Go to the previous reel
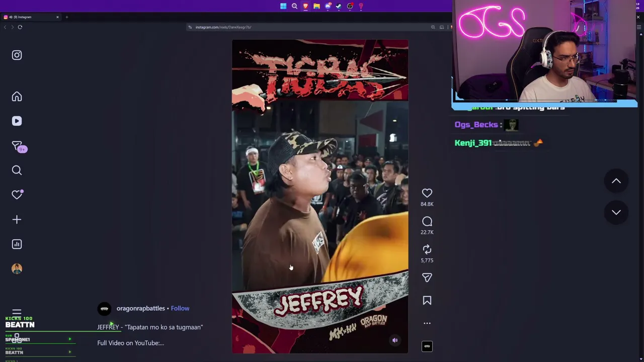 pos(616,181)
